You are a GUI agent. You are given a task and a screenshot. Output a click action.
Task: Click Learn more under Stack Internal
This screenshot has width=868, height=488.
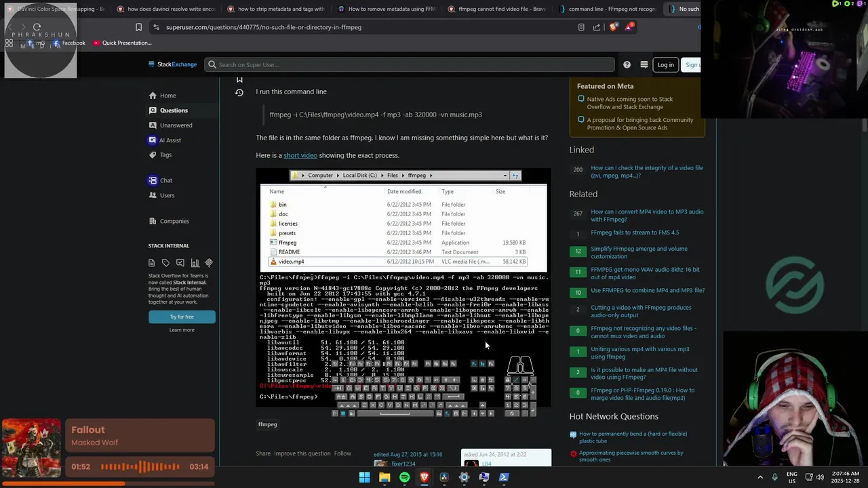coord(182,330)
